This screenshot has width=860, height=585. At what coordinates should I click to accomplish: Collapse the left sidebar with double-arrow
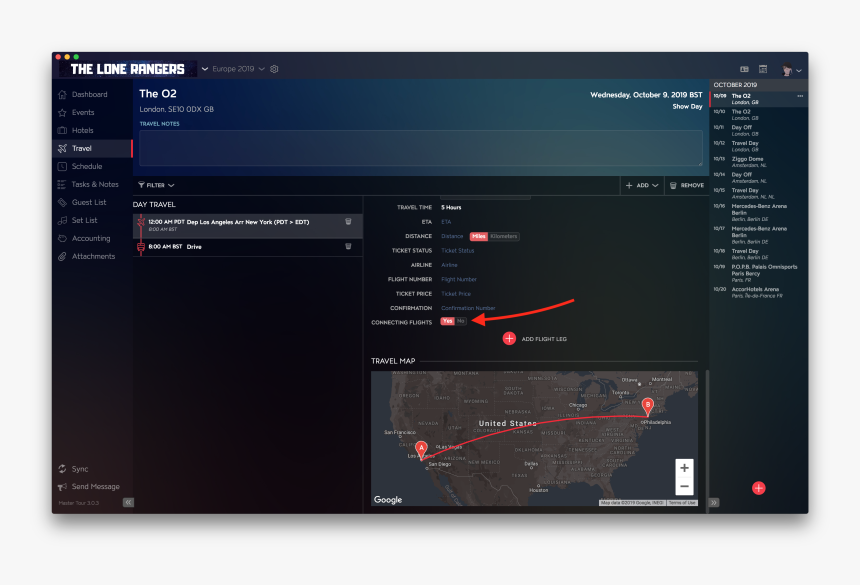[128, 502]
